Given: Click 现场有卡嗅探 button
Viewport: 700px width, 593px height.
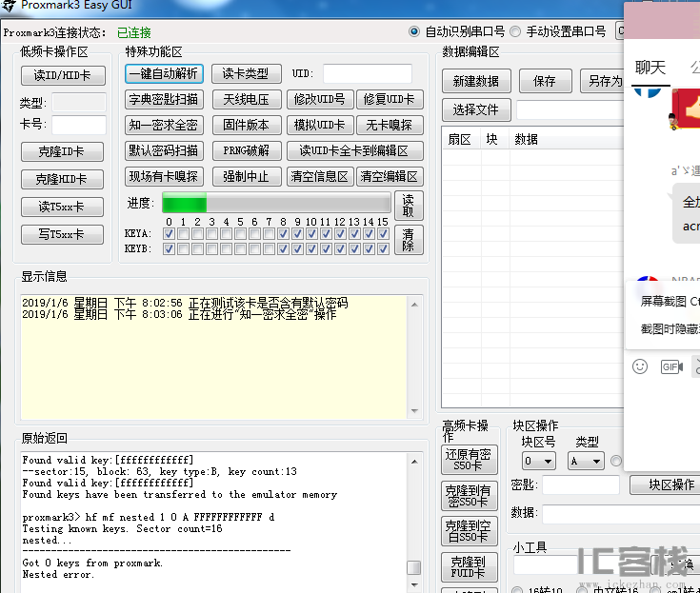Looking at the screenshot, I should coord(164,177).
